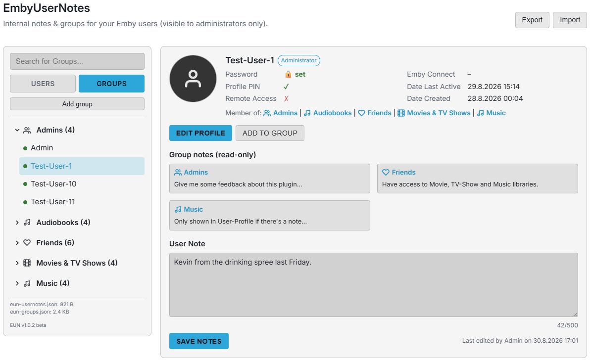The image size is (591, 364).
Task: Click the heart icon in Friends group note card
Action: (x=386, y=173)
